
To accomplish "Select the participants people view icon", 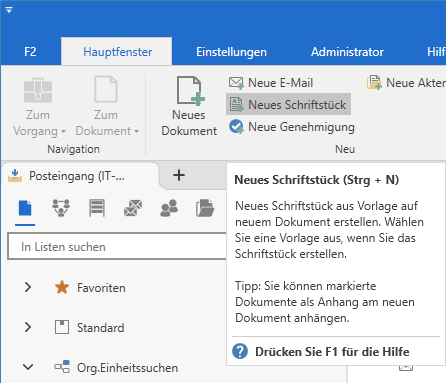I will pyautogui.click(x=169, y=208).
